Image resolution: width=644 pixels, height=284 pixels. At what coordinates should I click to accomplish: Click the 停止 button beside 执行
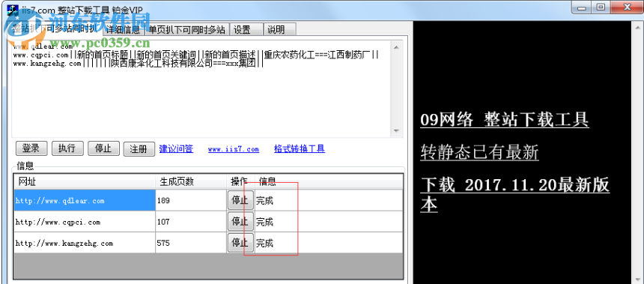(103, 148)
